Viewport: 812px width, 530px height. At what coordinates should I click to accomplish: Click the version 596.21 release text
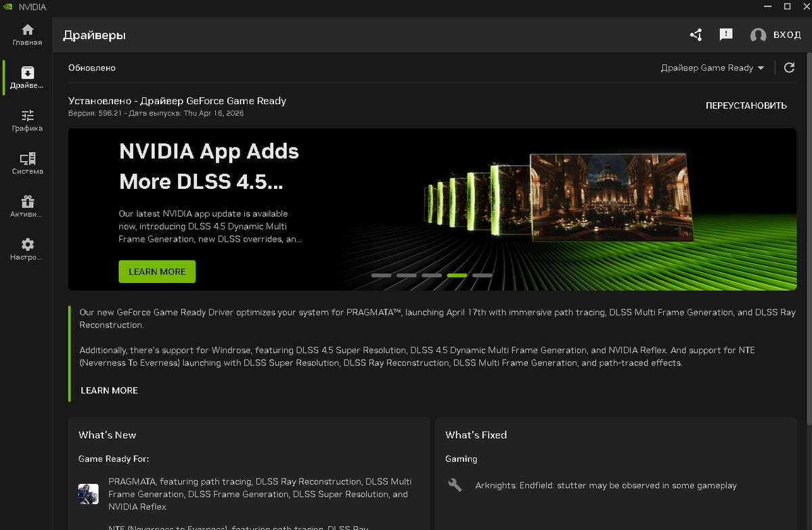pos(156,113)
